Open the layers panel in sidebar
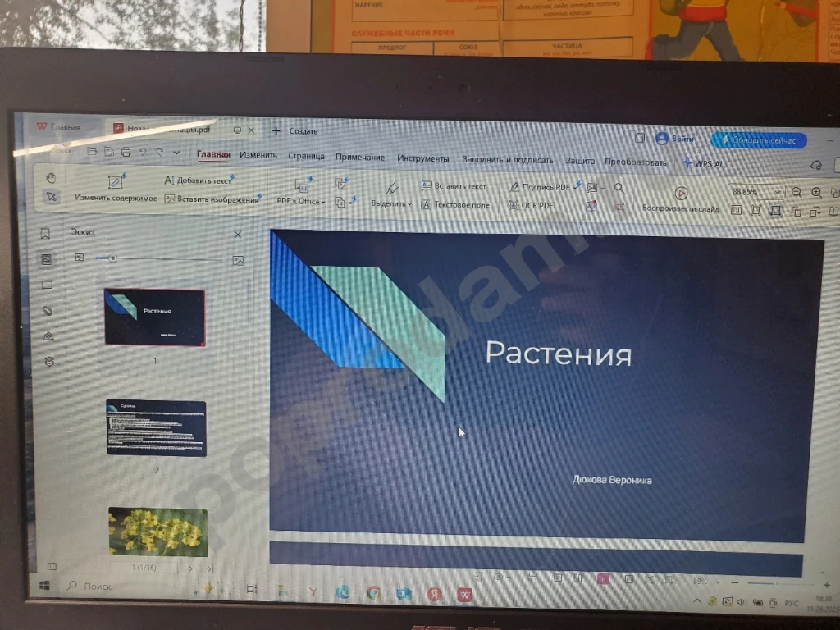Image resolution: width=840 pixels, height=630 pixels. click(48, 361)
